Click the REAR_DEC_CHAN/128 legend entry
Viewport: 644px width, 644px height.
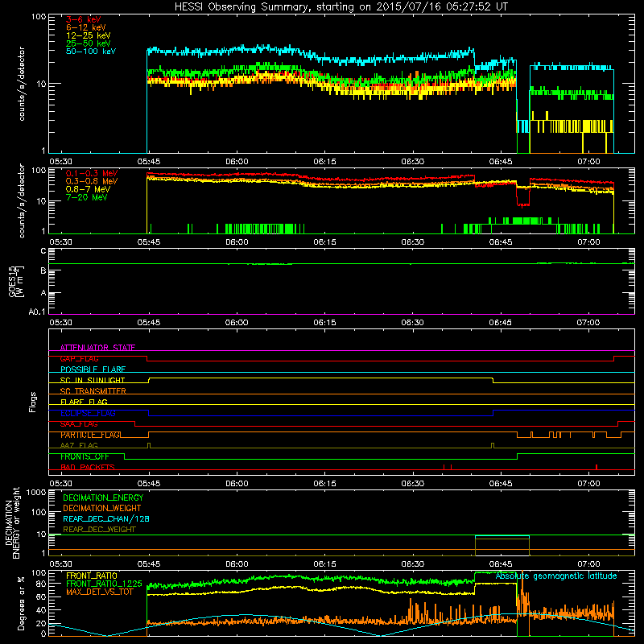pyautogui.click(x=106, y=518)
